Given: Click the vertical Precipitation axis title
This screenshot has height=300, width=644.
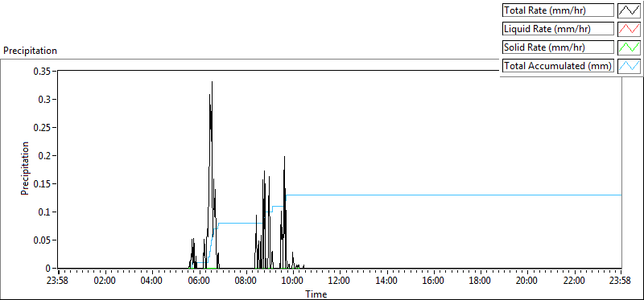Looking at the screenshot, I should pos(25,168).
